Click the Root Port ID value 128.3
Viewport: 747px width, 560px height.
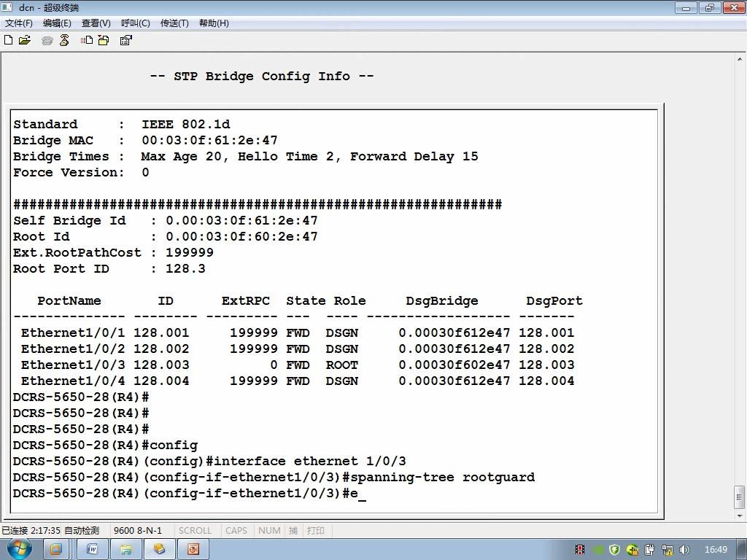click(x=185, y=268)
